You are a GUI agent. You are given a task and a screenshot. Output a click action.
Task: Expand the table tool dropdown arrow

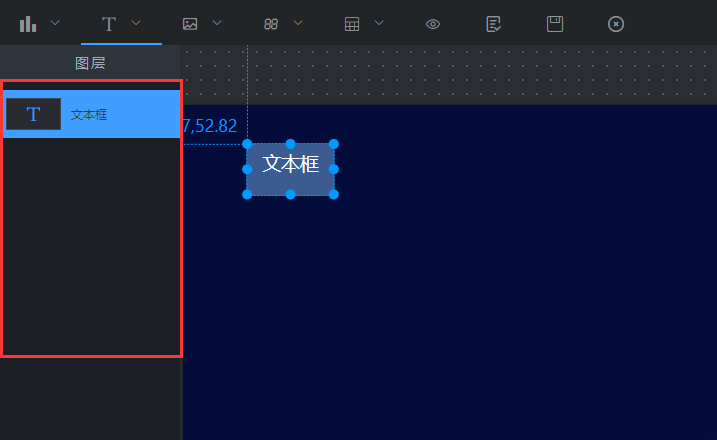click(x=379, y=22)
